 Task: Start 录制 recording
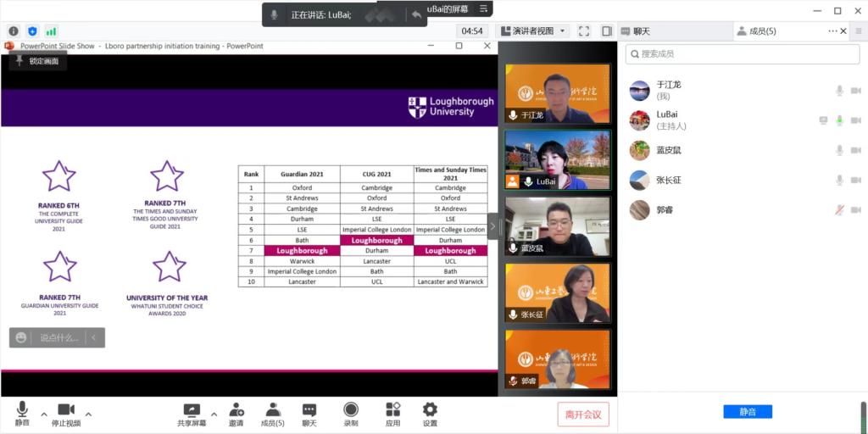[x=350, y=415]
